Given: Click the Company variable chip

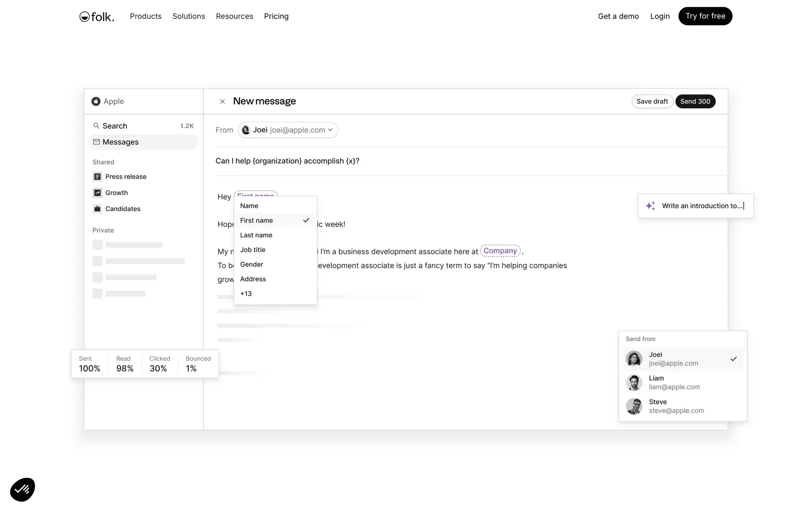Looking at the screenshot, I should 500,251.
